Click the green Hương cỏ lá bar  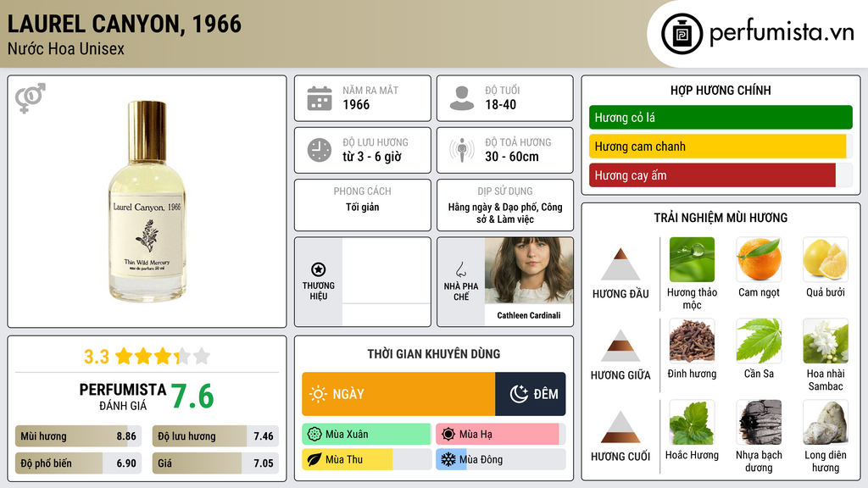coord(721,117)
